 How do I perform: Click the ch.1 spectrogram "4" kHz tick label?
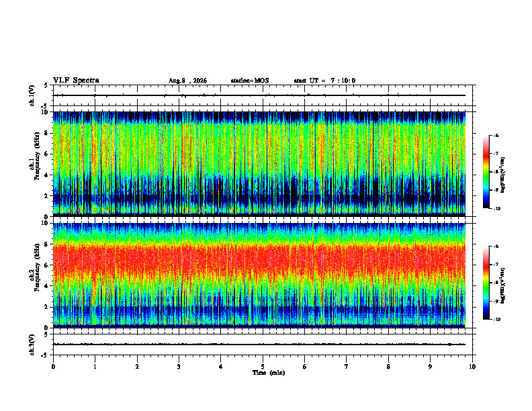pos(47,175)
